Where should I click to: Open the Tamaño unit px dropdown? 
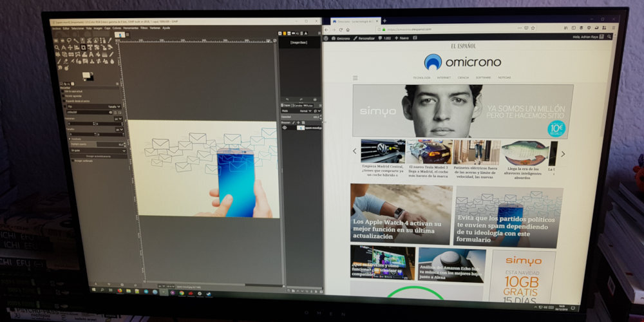[120, 129]
